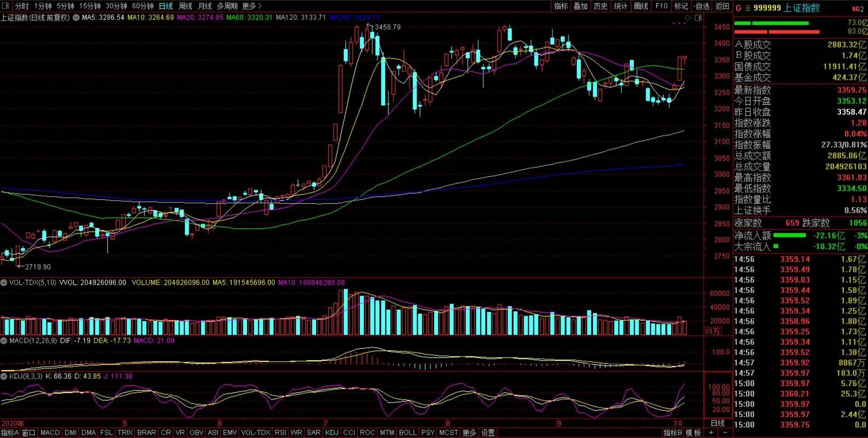Select the VR indicator
This screenshot has width=868, height=438.
[x=180, y=433]
